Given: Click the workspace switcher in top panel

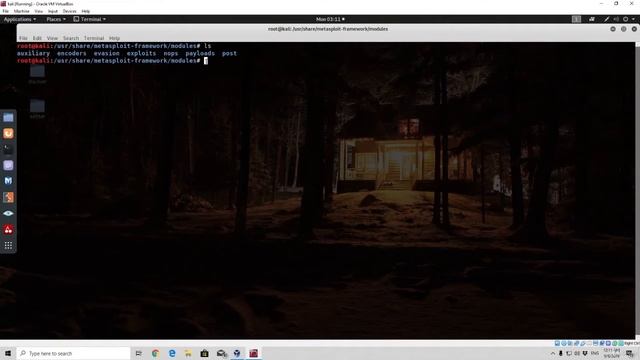Looking at the screenshot, I should point(576,19).
